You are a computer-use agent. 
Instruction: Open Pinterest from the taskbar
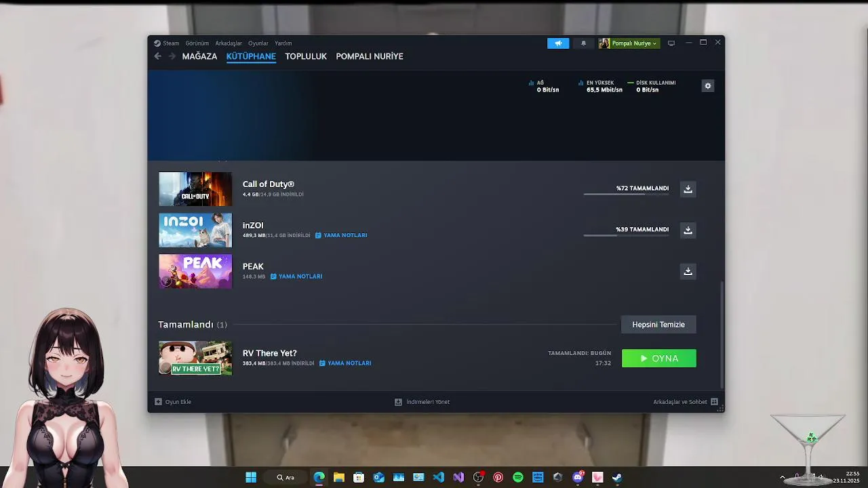[x=498, y=477]
